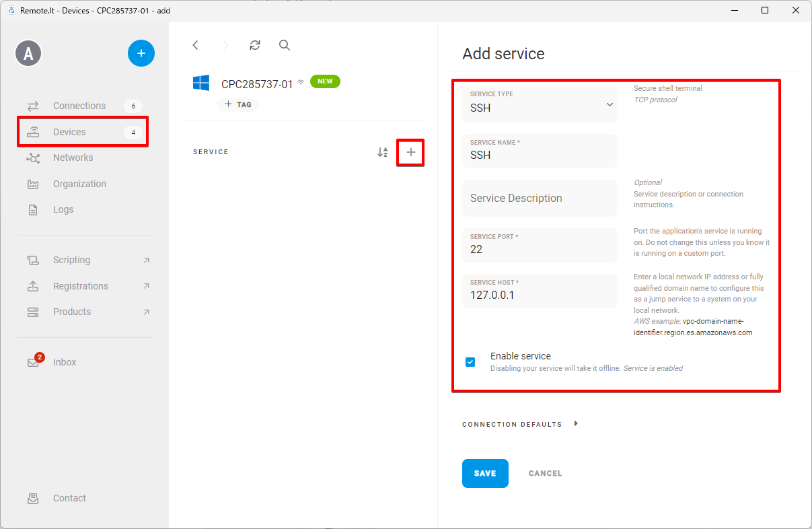Click the Inbox notification badge 2
The image size is (812, 529).
40,357
